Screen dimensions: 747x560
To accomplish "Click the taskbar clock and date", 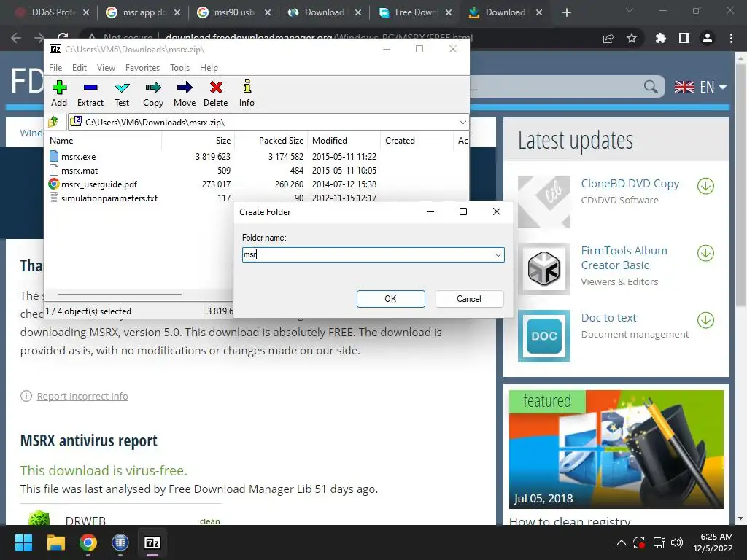I will [713, 542].
